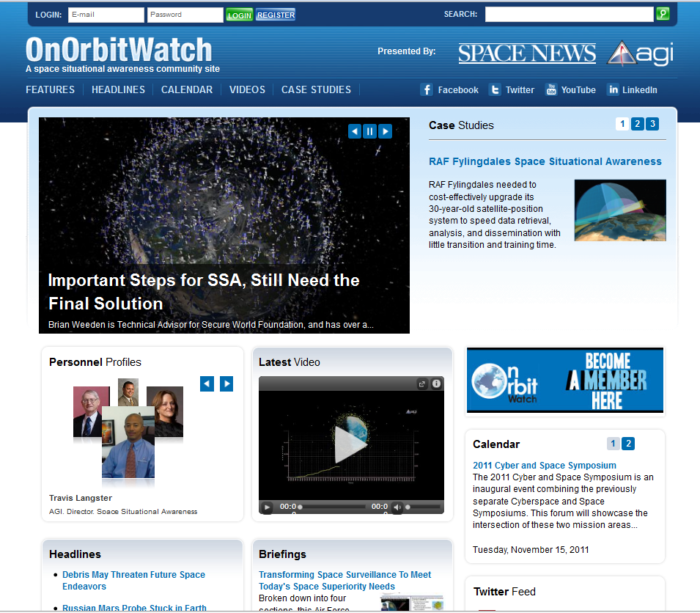The width and height of the screenshot is (700, 613).
Task: Open the RAF Fylingdales case study thumbnail
Action: 620,210
